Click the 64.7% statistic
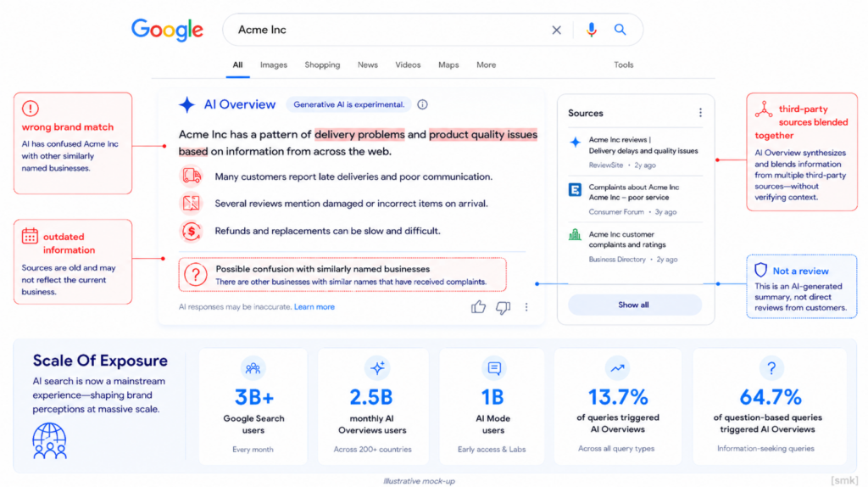This screenshot has height=487, width=868. click(x=771, y=397)
